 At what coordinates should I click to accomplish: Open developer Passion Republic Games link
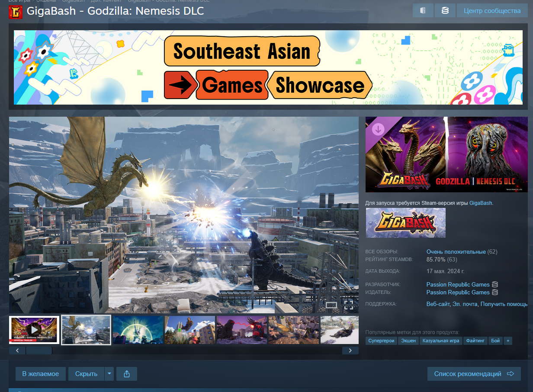click(458, 284)
